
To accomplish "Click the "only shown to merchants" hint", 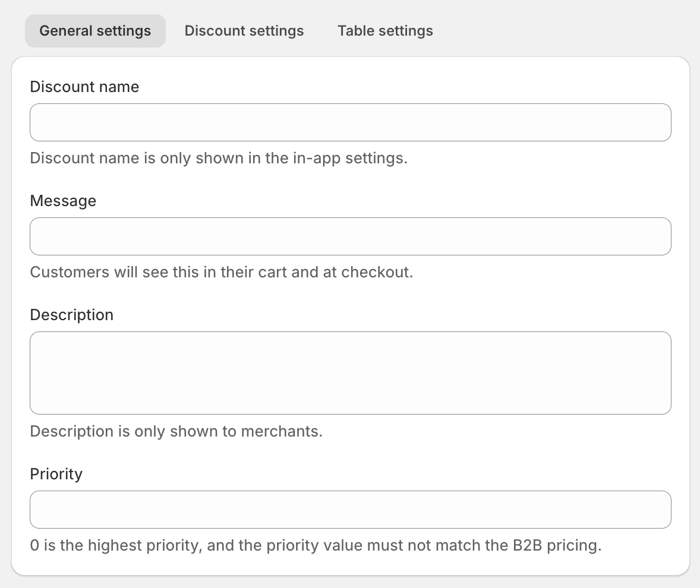I will (x=176, y=431).
